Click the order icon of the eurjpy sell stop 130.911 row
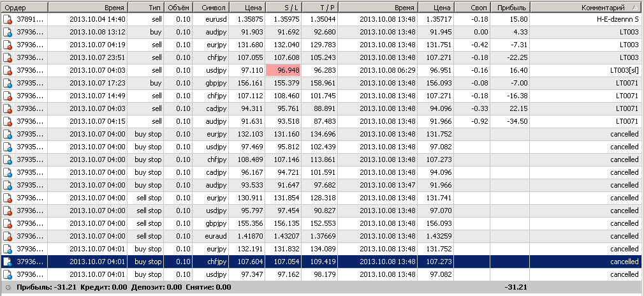Image resolution: width=644 pixels, height=296 pixels. (8, 198)
